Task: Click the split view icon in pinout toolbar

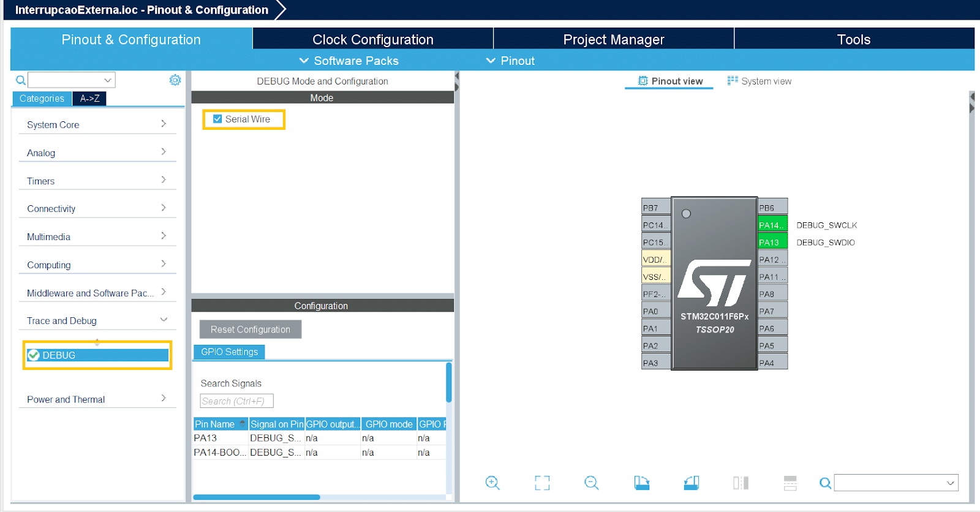Action: 741,483
